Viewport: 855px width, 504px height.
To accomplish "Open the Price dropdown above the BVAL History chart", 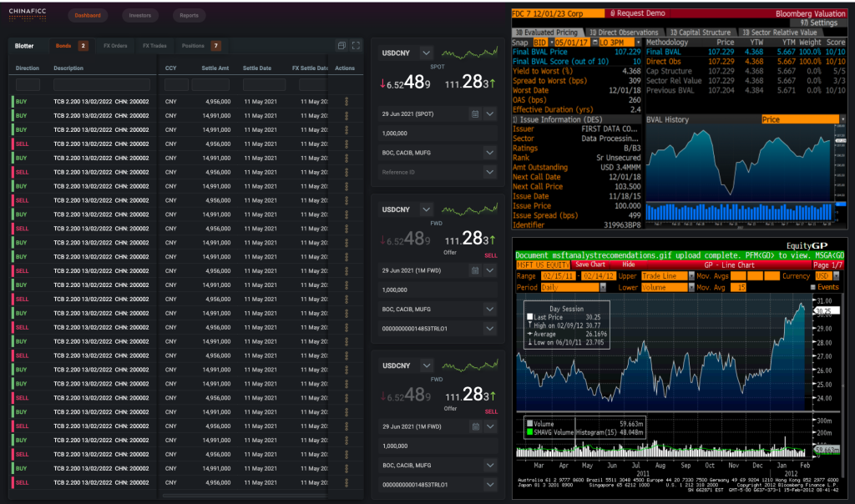I will click(x=842, y=119).
